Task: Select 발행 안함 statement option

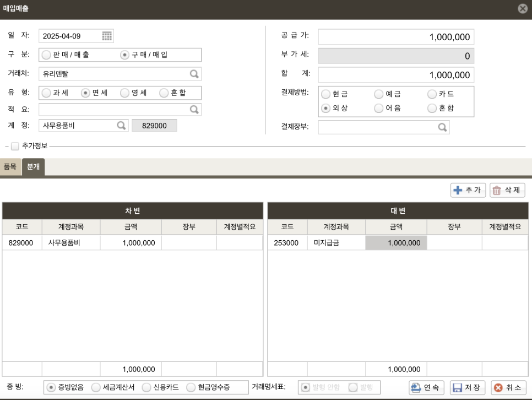Action: coord(305,387)
